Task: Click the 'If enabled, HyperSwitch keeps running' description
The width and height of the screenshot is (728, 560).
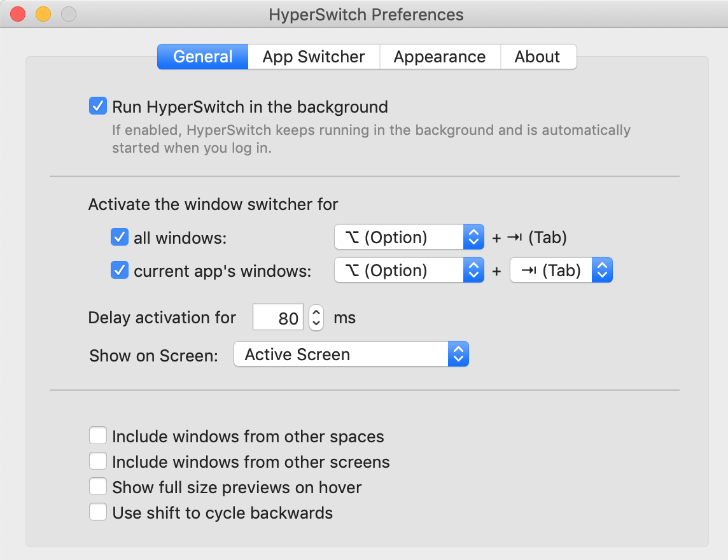Action: tap(371, 139)
